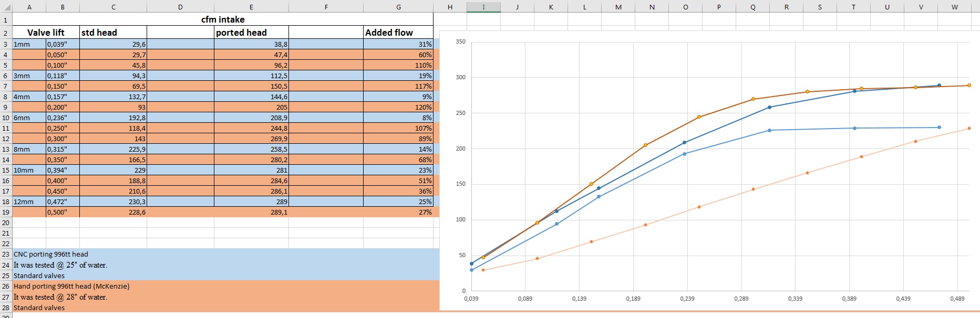Image resolution: width=980 pixels, height=318 pixels.
Task: Select the column C header
Action: [113, 7]
